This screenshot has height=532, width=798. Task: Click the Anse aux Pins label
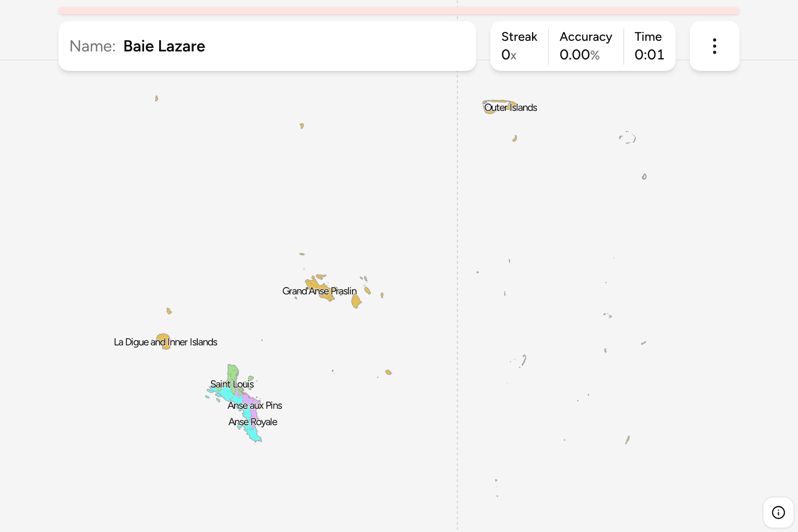coord(255,406)
